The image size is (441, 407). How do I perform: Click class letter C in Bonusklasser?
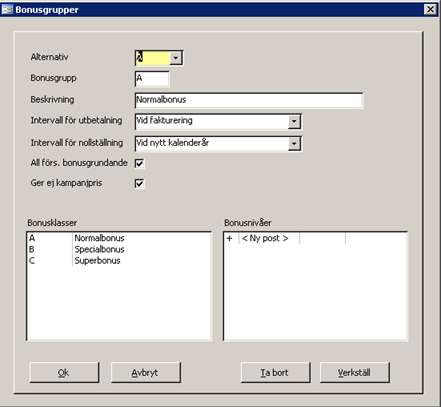point(32,261)
